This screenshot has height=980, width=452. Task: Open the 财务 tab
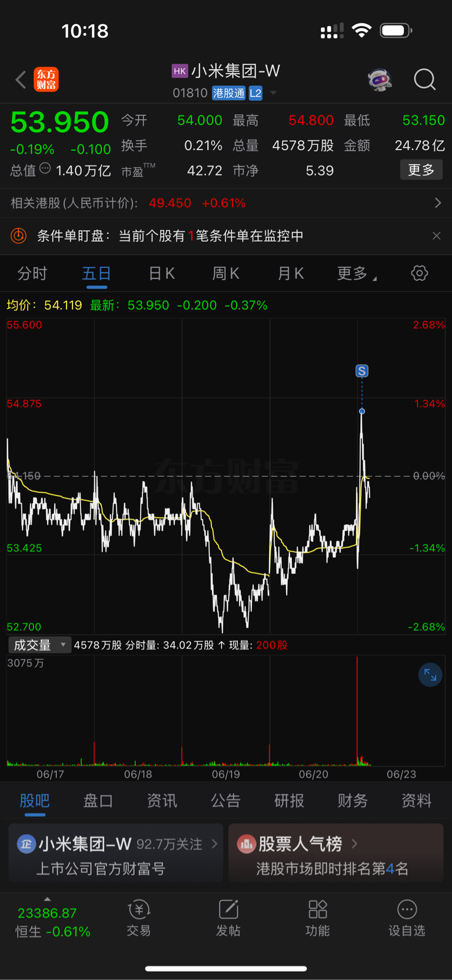click(x=353, y=800)
